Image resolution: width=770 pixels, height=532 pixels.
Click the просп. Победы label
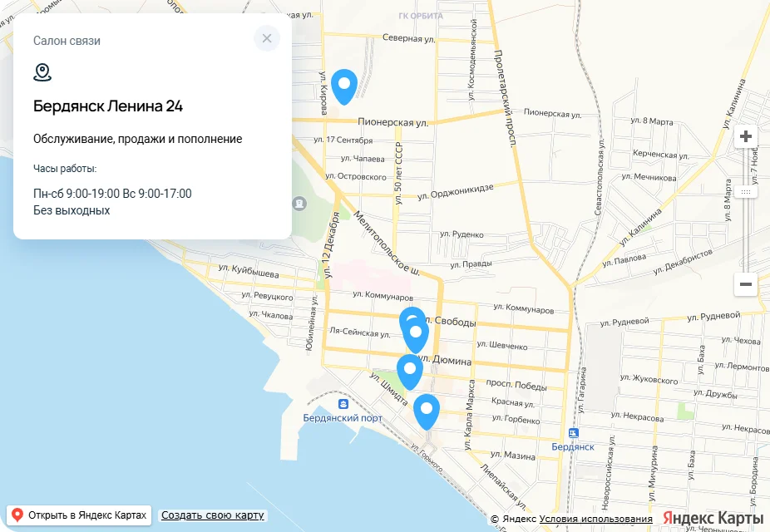point(516,385)
